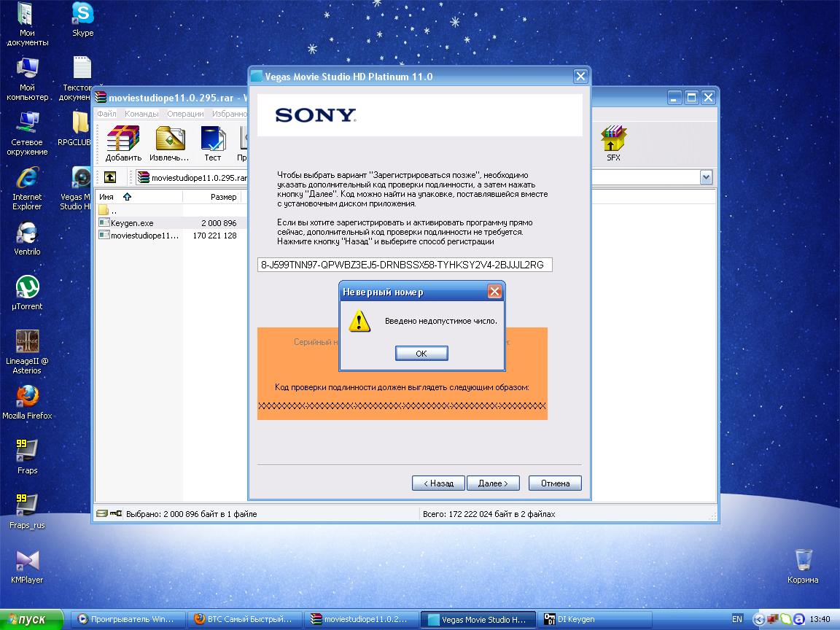Image resolution: width=840 pixels, height=630 pixels.
Task: Open the 'пуск' Start menu
Action: point(31,619)
